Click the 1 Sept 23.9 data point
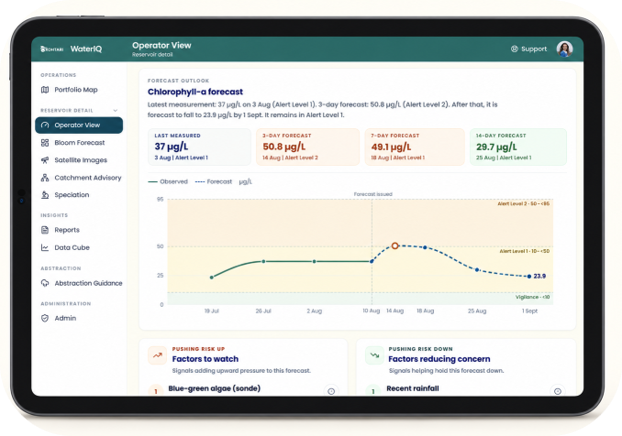Viewport: 622px width, 436px height. pyautogui.click(x=529, y=277)
